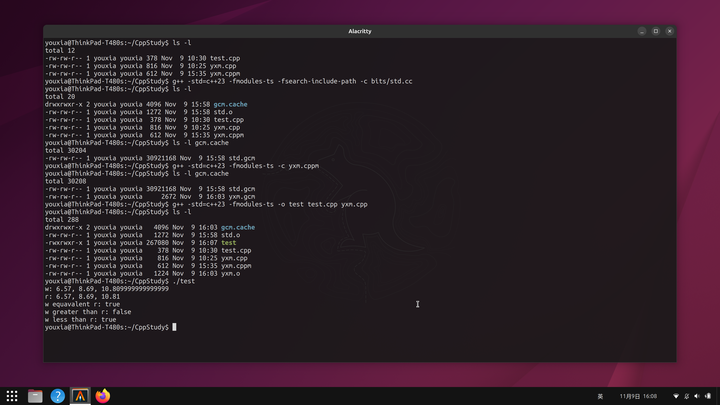Click the yxm.o file name

(x=231, y=273)
